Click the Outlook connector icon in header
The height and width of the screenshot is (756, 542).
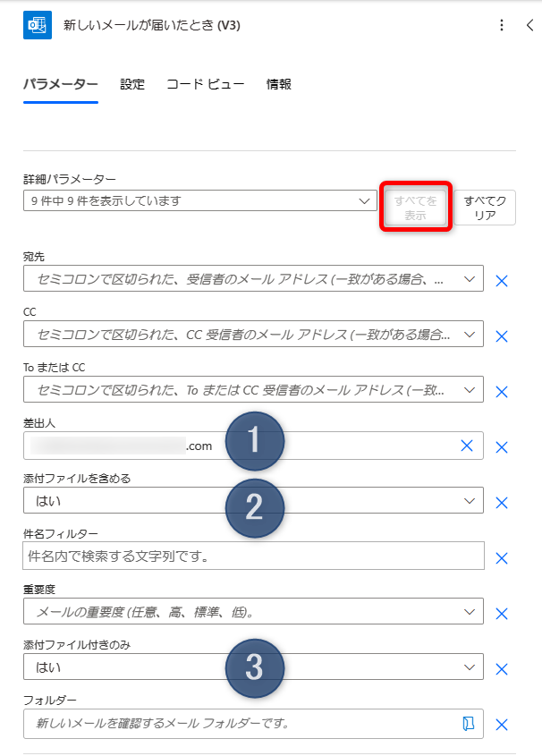pos(38,25)
